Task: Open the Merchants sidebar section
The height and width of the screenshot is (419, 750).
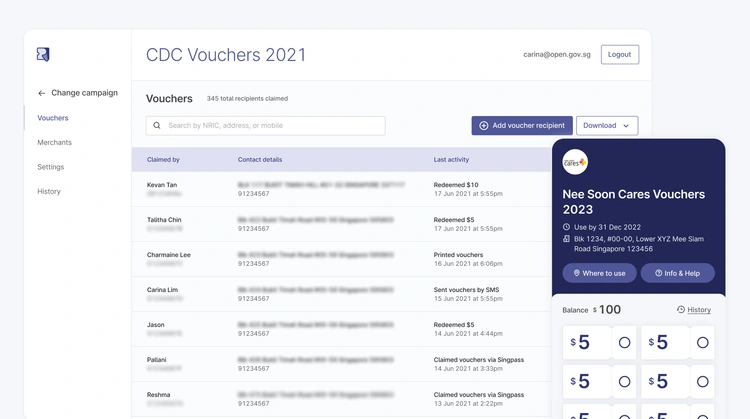Action: 55,142
